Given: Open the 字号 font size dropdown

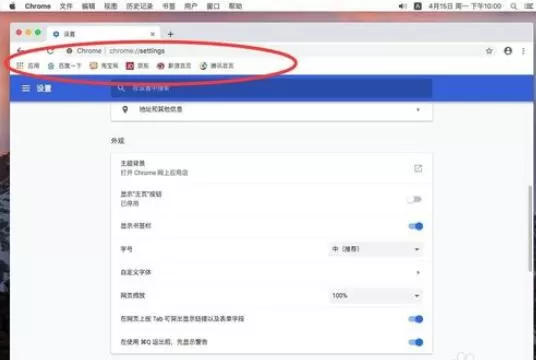Looking at the screenshot, I should pos(375,249).
